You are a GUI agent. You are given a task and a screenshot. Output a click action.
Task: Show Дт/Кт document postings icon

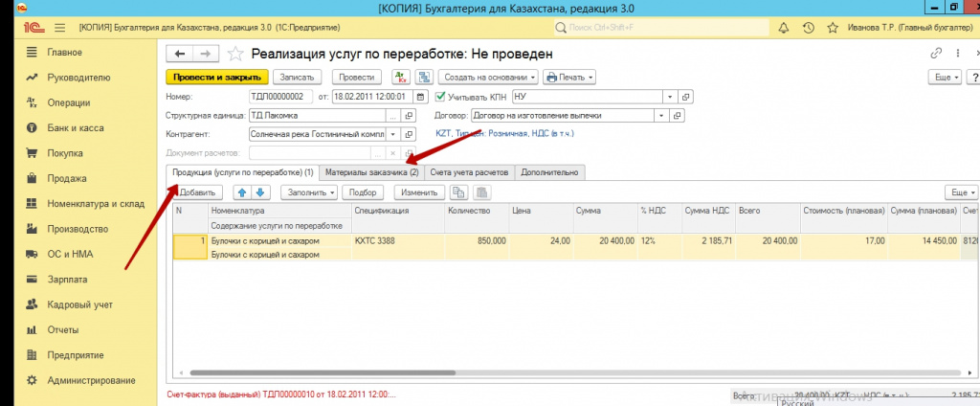coord(401,78)
